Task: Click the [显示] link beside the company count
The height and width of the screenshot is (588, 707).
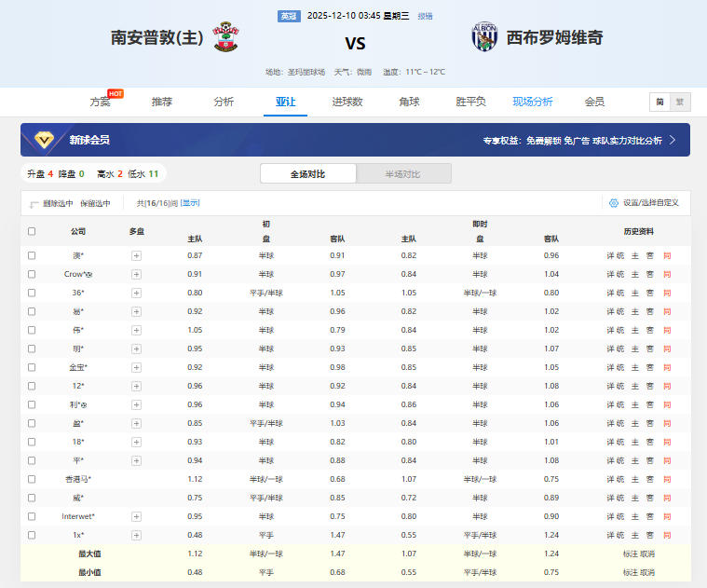Action: coord(190,203)
